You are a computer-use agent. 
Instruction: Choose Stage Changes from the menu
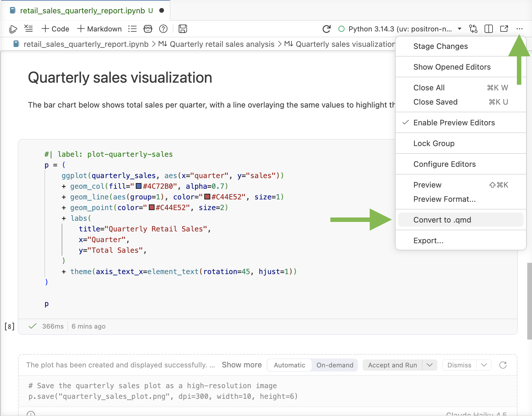pos(461,46)
